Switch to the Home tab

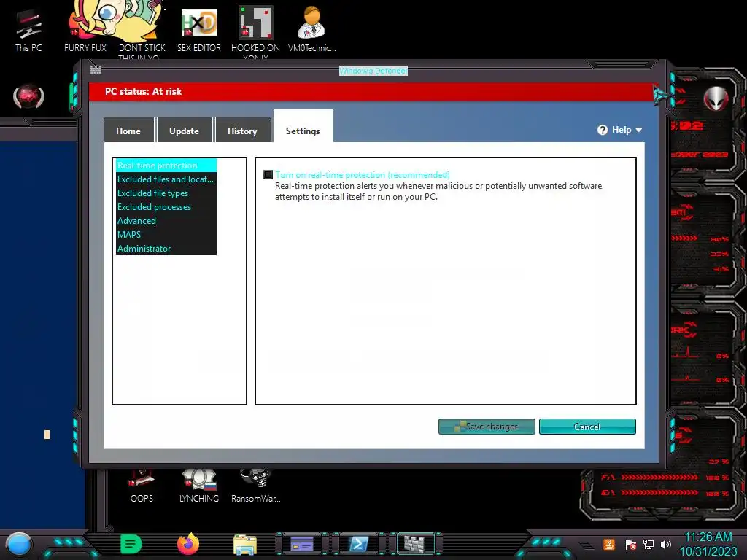click(x=128, y=130)
